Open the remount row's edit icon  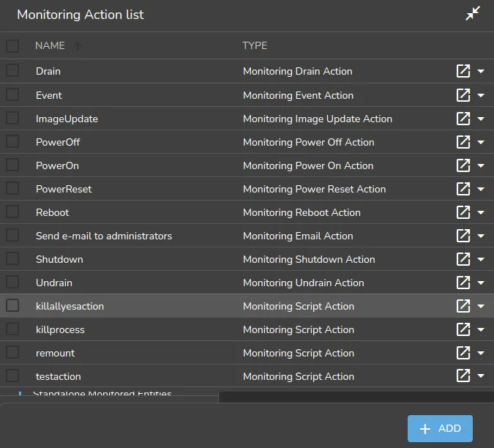[x=463, y=353]
